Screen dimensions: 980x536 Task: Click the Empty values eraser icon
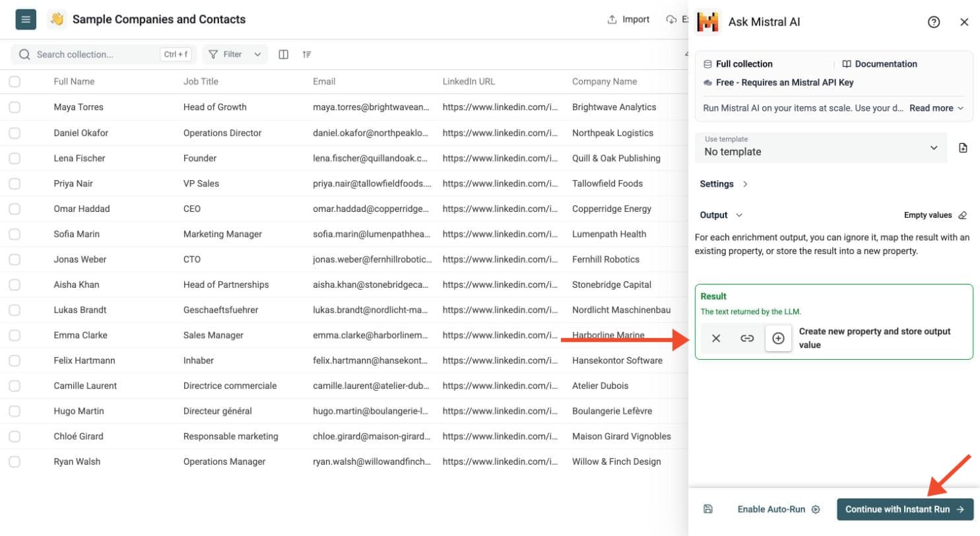point(962,215)
